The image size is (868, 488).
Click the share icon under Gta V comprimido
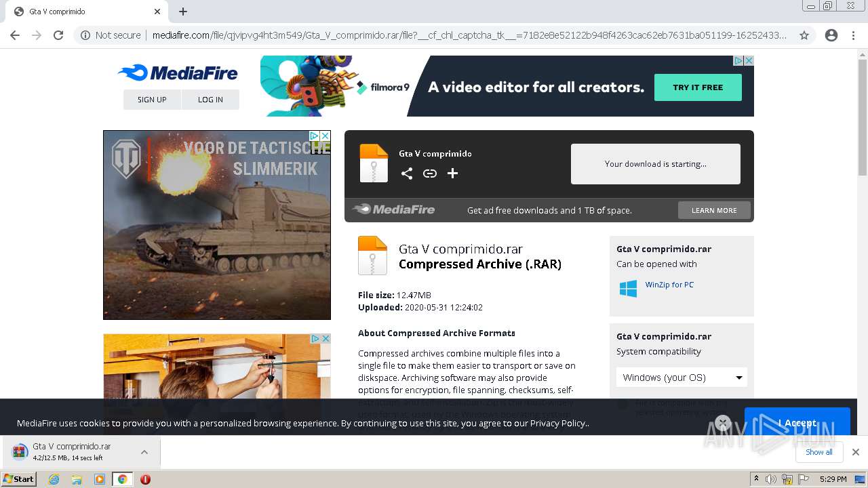[x=406, y=174]
